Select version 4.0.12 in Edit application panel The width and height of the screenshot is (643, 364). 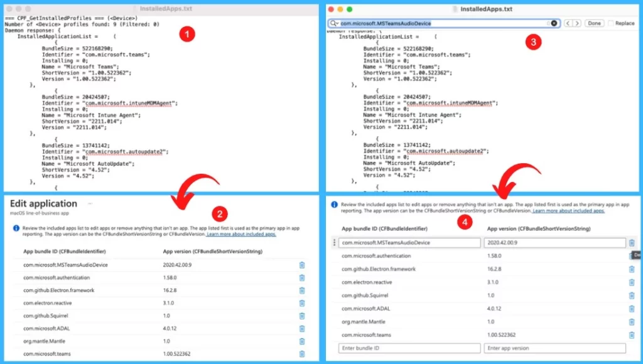[x=170, y=328]
